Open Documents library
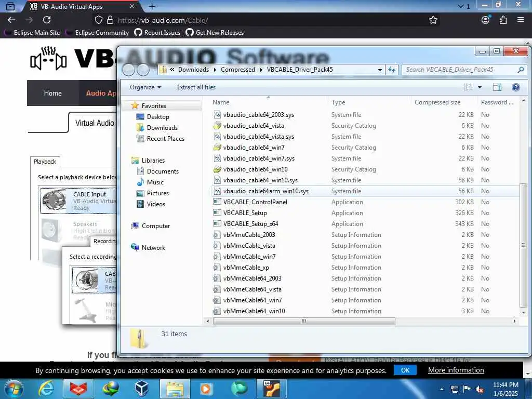Viewport: 532px width, 399px height. [x=163, y=171]
